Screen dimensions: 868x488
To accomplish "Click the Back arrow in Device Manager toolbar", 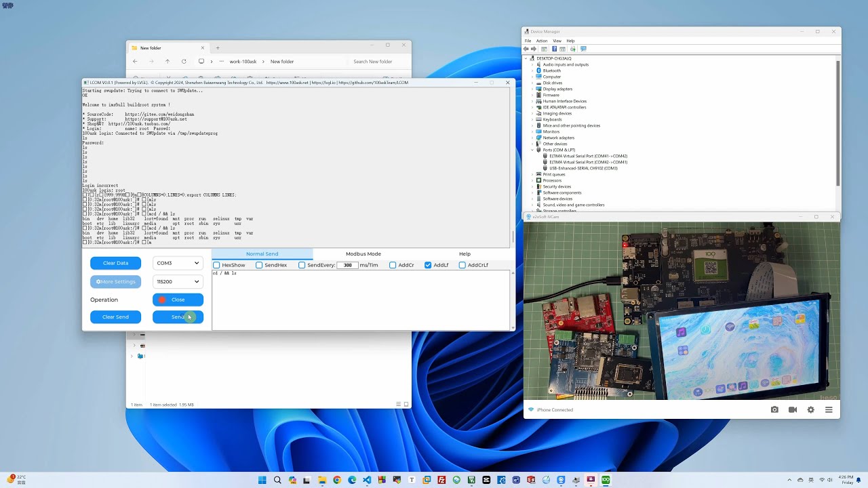I will coord(526,49).
